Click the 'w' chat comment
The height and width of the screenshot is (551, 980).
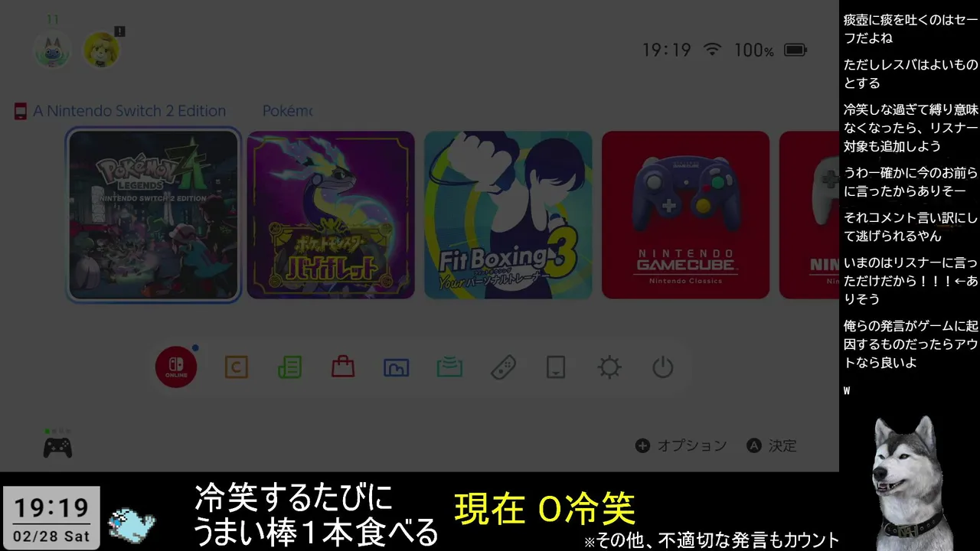848,391
